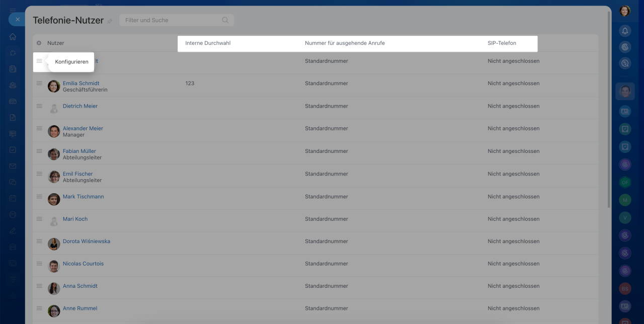Image resolution: width=644 pixels, height=324 pixels.
Task: Open Alexander Meier's profile link
Action: (83, 128)
